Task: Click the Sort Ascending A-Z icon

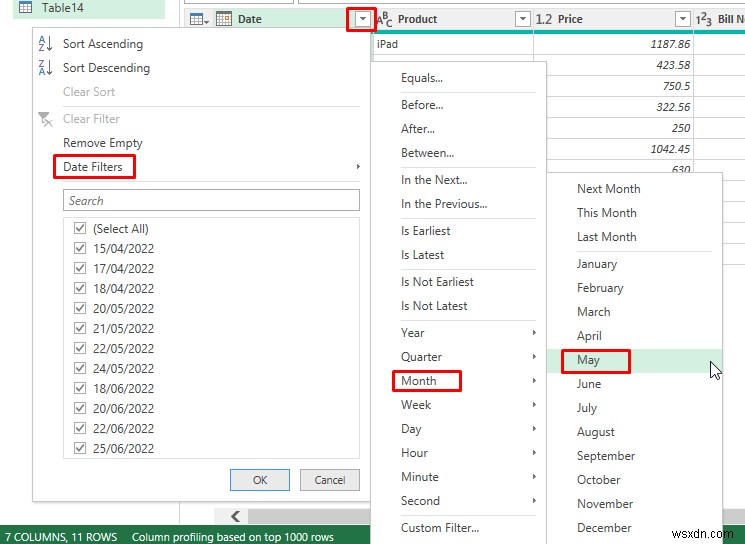Action: tap(45, 44)
